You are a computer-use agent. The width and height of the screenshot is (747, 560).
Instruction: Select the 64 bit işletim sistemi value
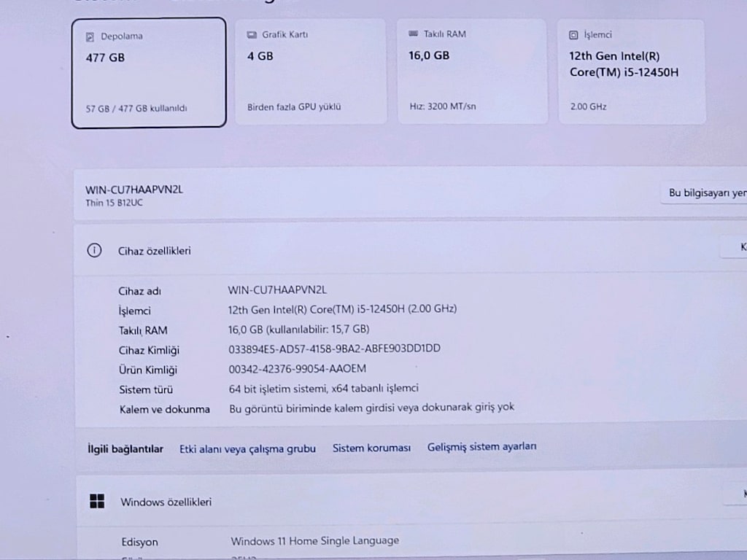[x=323, y=389]
